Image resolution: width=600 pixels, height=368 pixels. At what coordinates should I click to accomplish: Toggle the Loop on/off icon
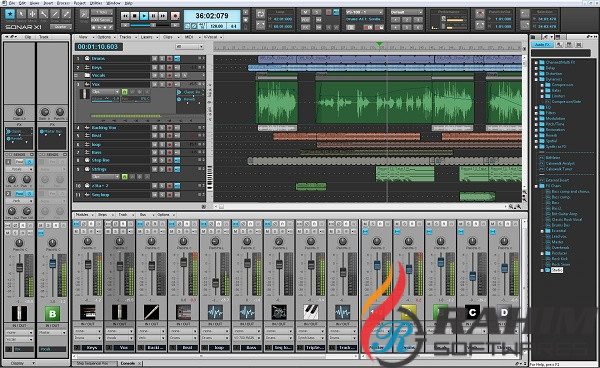click(261, 14)
